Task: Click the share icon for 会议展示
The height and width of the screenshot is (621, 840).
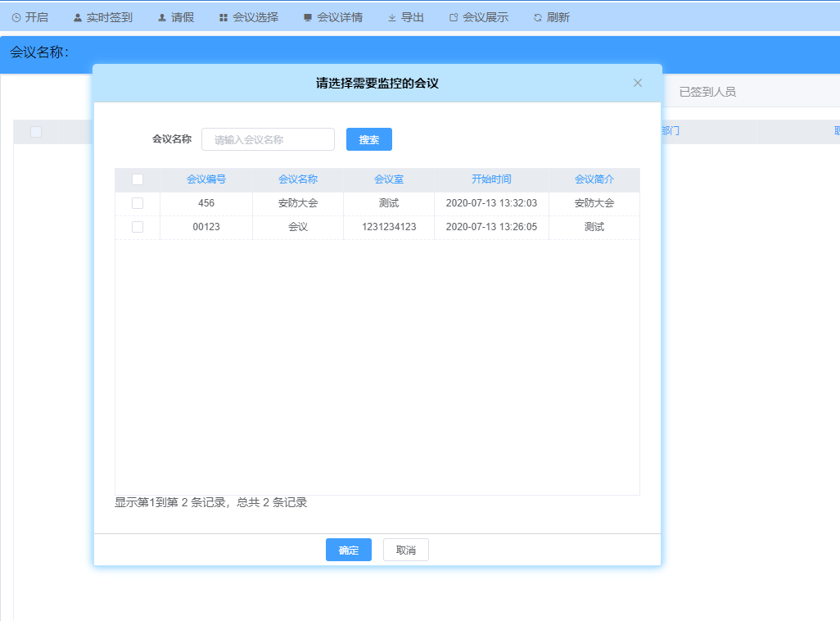Action: coord(454,17)
